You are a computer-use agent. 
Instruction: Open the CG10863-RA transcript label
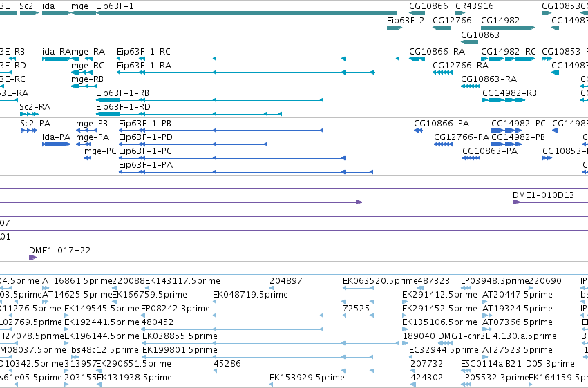pos(489,79)
